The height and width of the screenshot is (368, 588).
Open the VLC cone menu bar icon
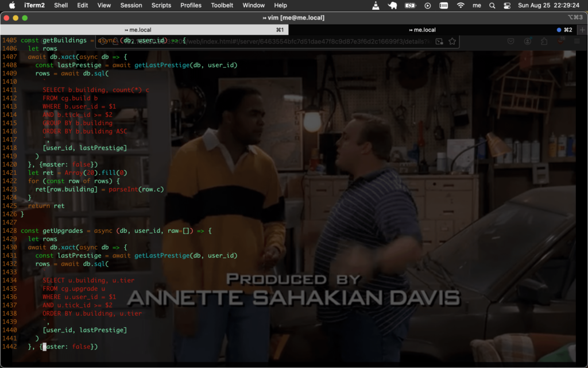[x=376, y=5]
